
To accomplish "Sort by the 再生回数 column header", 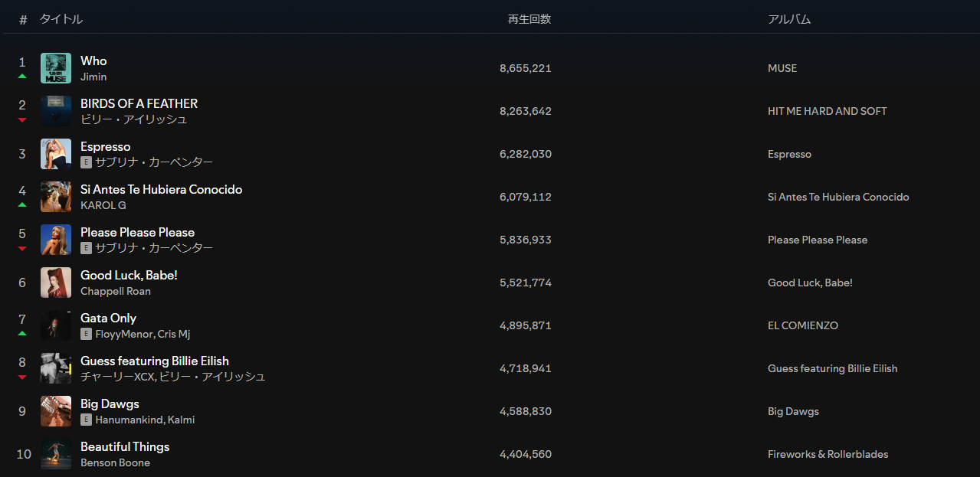I will point(529,19).
